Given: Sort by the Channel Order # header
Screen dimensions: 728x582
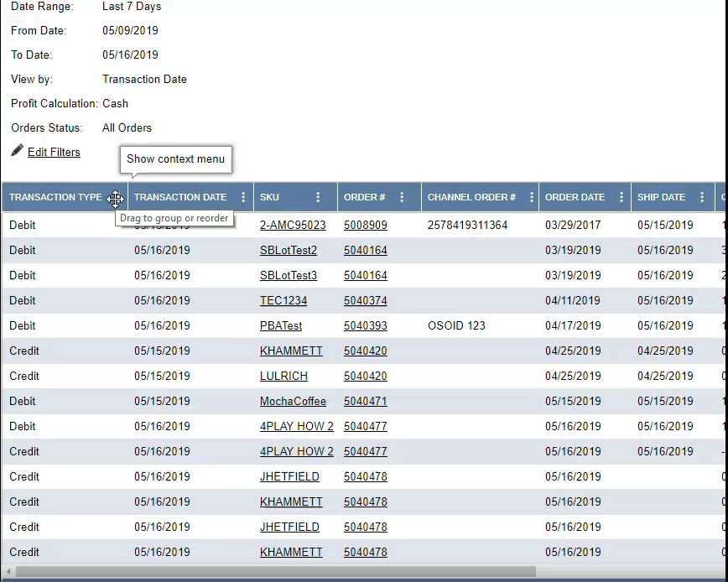Looking at the screenshot, I should point(471,198).
